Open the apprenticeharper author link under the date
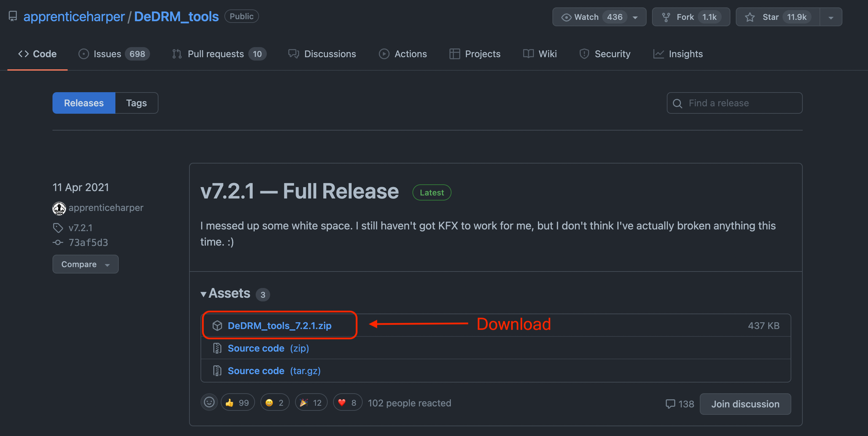Viewport: 868px width, 436px height. point(106,208)
